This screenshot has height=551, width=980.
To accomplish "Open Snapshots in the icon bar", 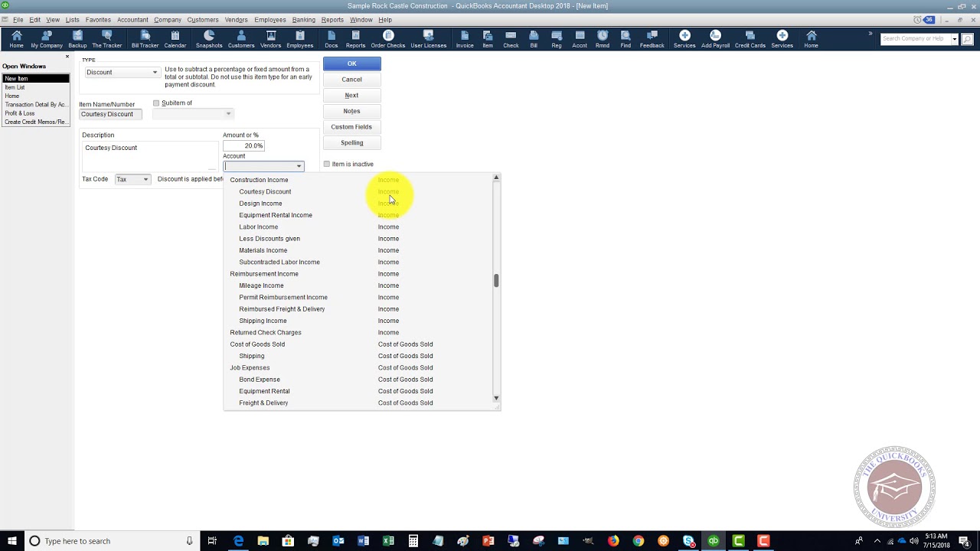I will [x=209, y=39].
